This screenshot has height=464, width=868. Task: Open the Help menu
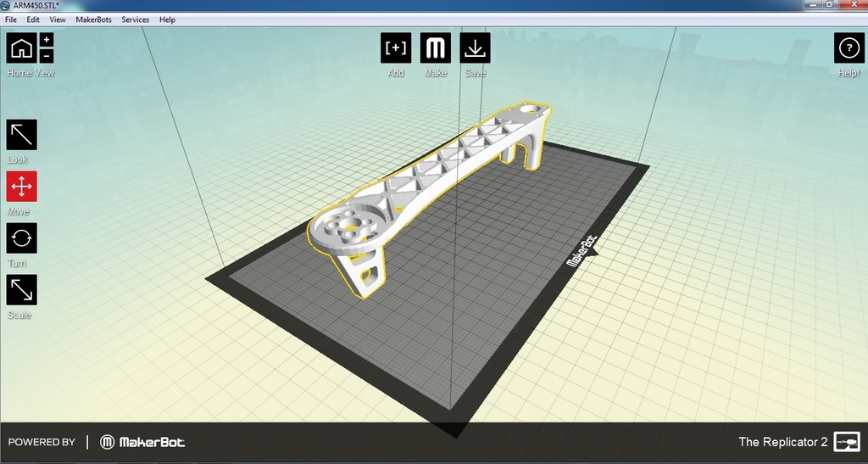click(x=167, y=20)
